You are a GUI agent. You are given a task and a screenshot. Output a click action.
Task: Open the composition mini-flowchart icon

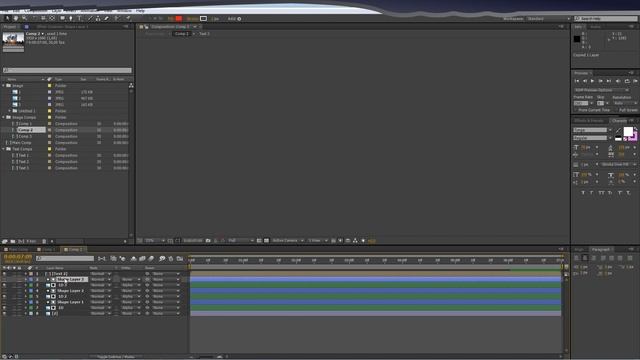point(102,258)
